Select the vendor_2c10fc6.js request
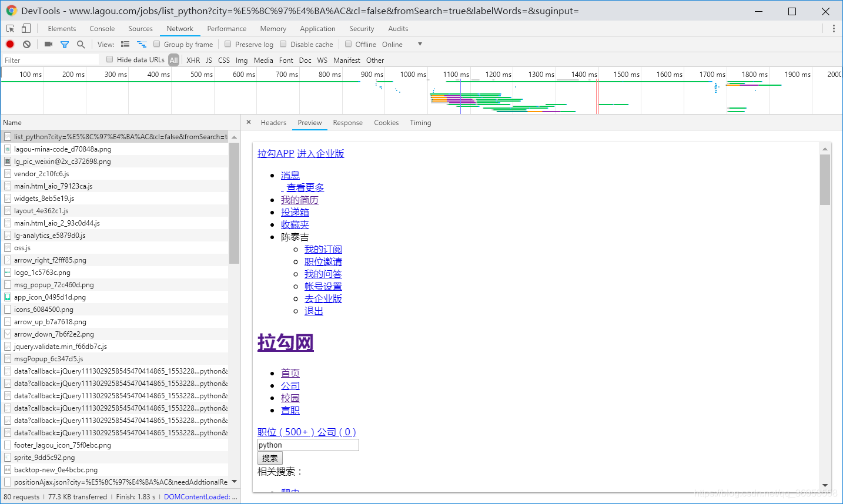 tap(115, 173)
